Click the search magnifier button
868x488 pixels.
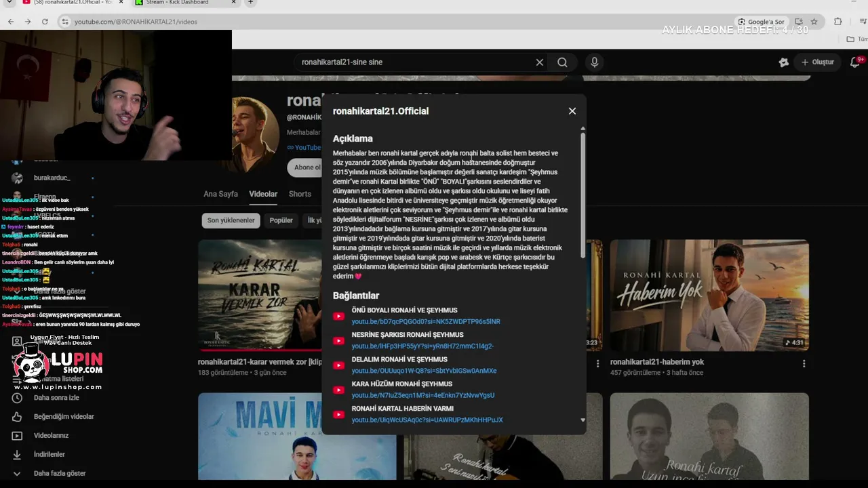562,62
